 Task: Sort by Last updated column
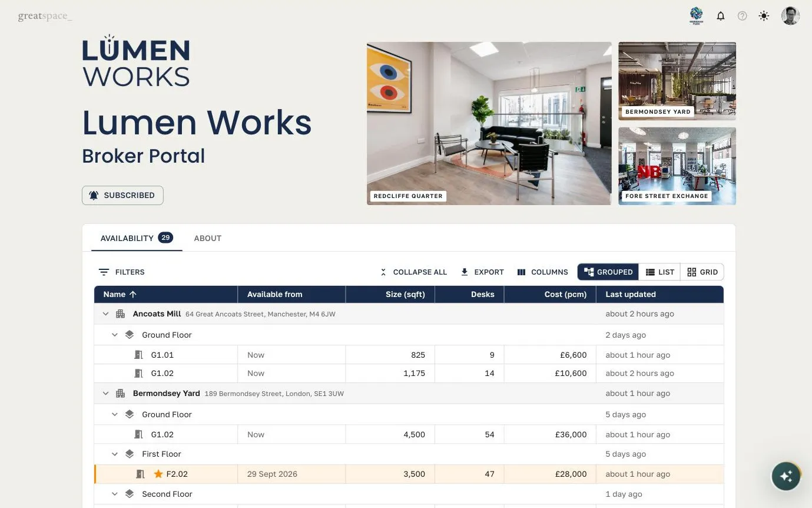pos(660,294)
